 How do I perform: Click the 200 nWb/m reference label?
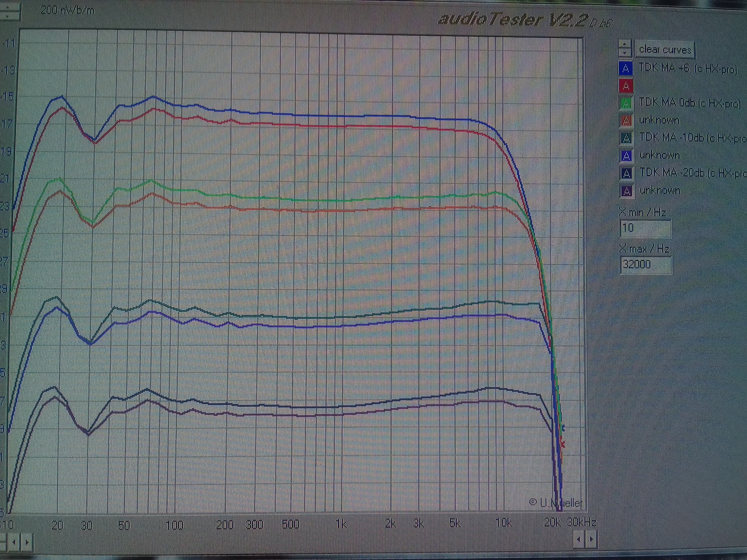pos(67,11)
